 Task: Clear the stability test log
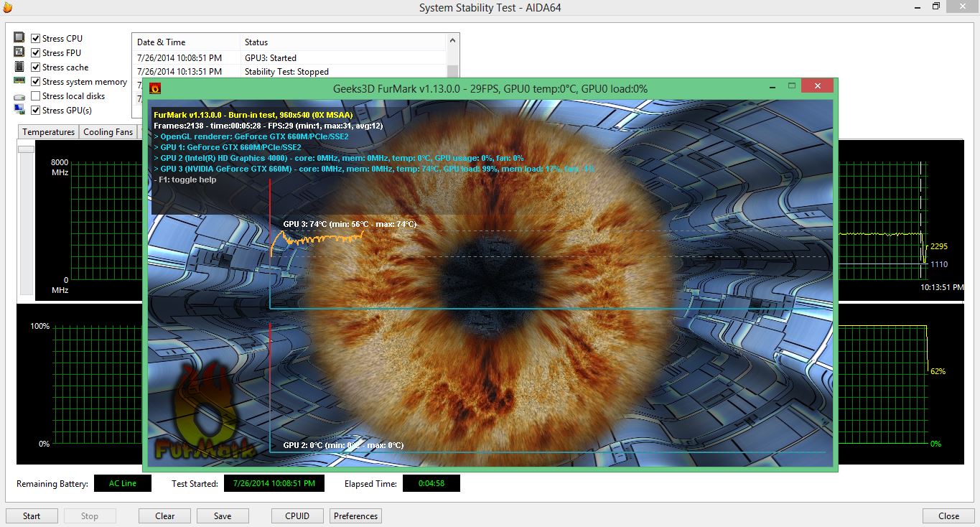pos(165,516)
